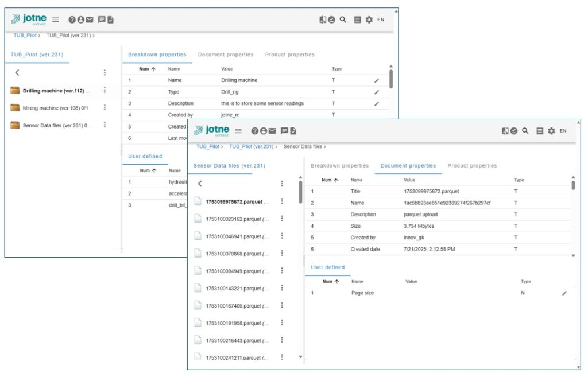Click search magnifier in the TUB_Pilot back window

tap(343, 20)
